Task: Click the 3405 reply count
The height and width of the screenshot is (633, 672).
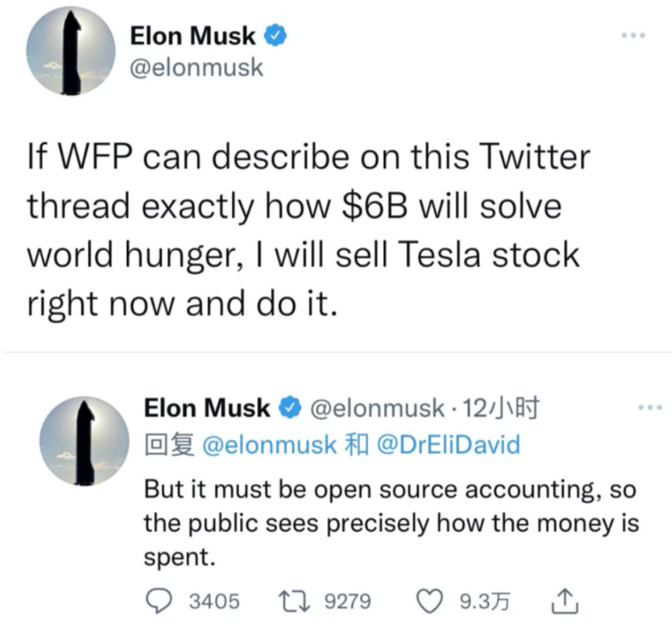Action: pos(213,602)
